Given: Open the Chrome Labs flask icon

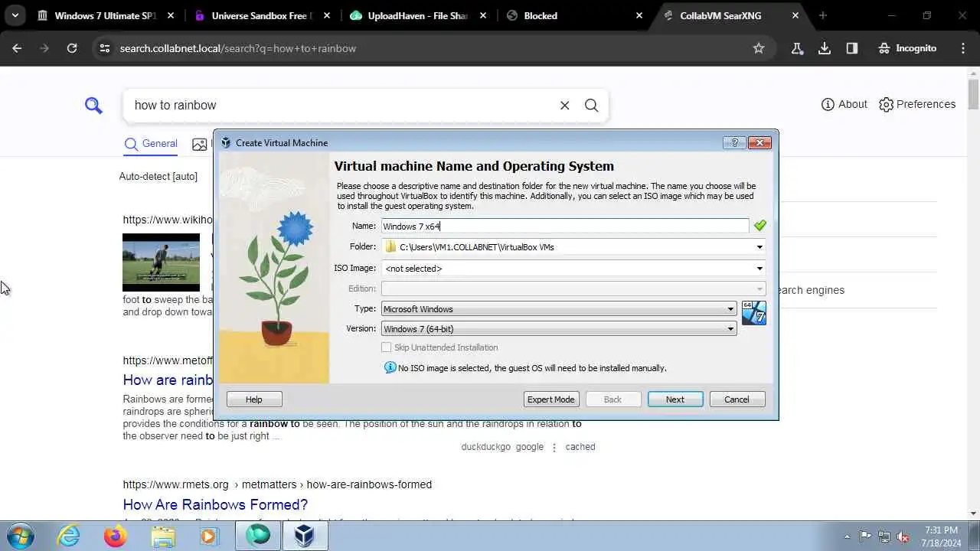Looking at the screenshot, I should click(797, 48).
